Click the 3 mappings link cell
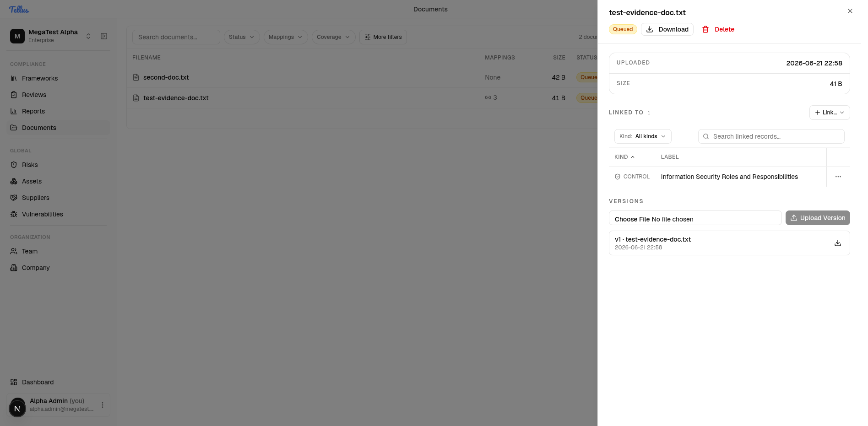This screenshot has height=426, width=868. click(x=491, y=97)
